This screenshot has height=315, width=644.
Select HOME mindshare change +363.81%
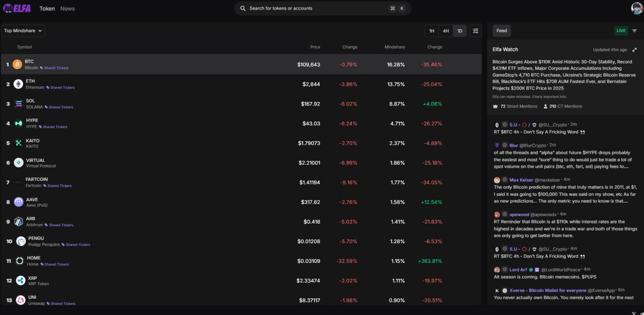tap(430, 261)
